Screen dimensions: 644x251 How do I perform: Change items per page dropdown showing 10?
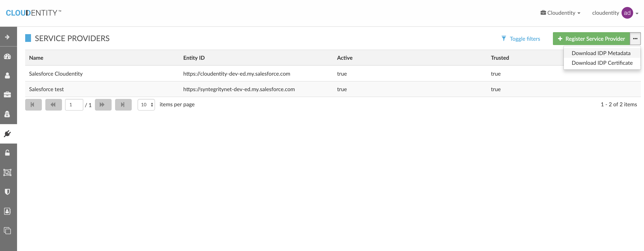(x=146, y=105)
